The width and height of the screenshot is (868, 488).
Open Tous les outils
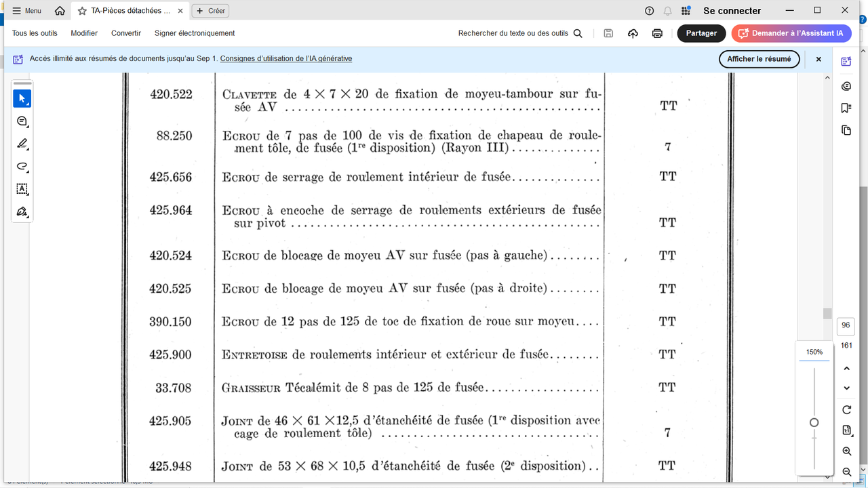tap(35, 33)
